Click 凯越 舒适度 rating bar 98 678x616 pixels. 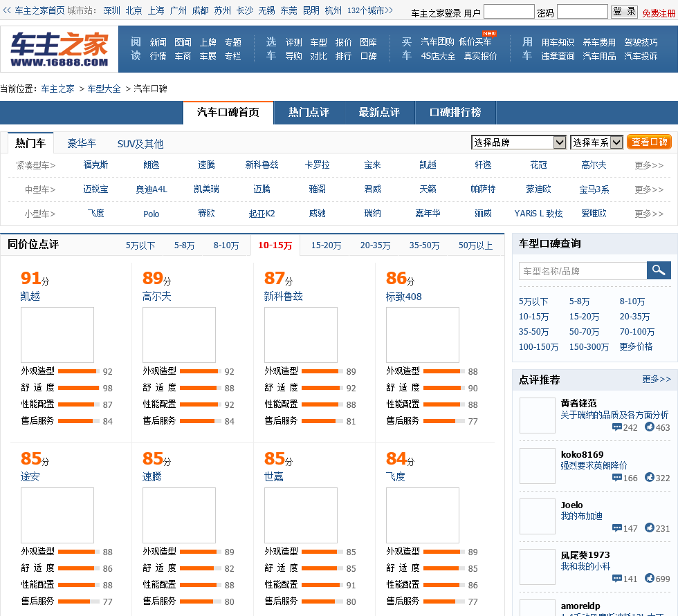pyautogui.click(x=78, y=388)
